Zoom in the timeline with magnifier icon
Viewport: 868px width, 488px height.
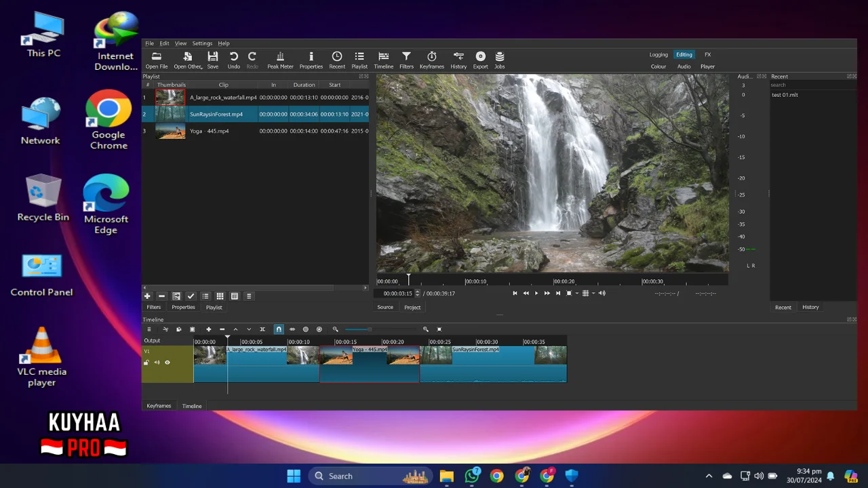(x=426, y=329)
